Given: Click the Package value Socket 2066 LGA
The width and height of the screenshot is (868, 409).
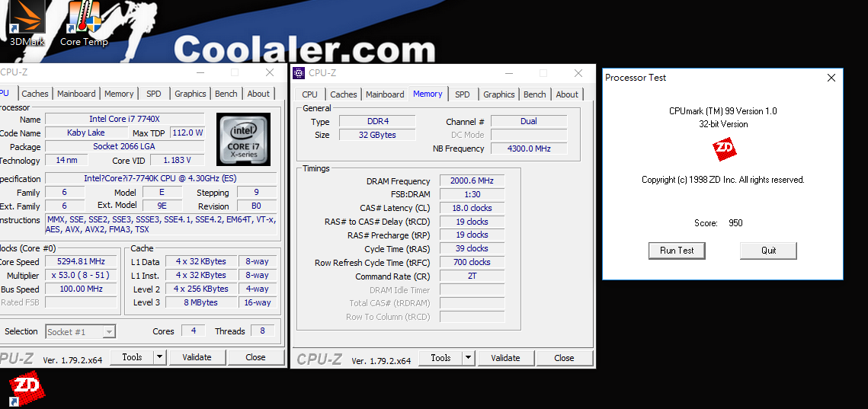Looking at the screenshot, I should pyautogui.click(x=125, y=146).
